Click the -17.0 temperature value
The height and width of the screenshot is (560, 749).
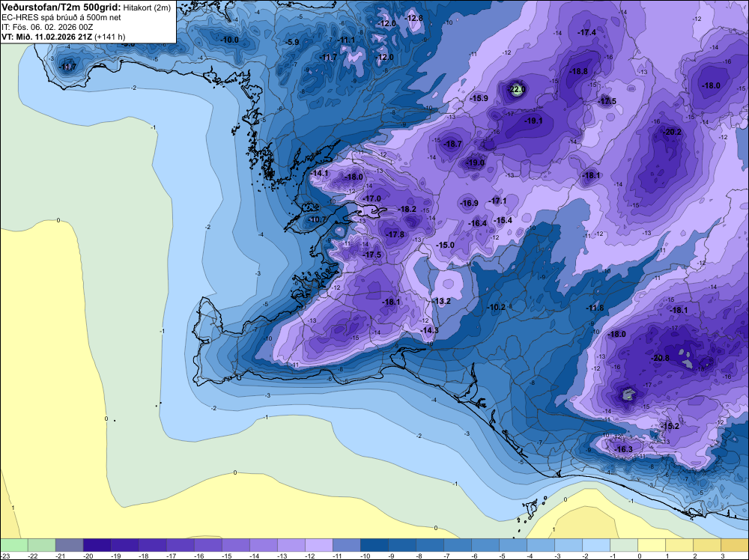pos(372,198)
